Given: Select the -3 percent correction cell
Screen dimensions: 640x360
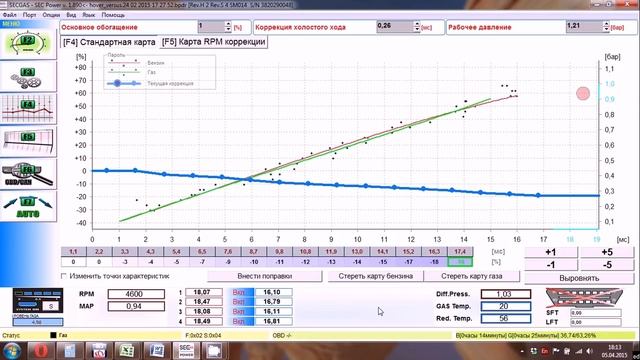Looking at the screenshot, I should (125, 262).
